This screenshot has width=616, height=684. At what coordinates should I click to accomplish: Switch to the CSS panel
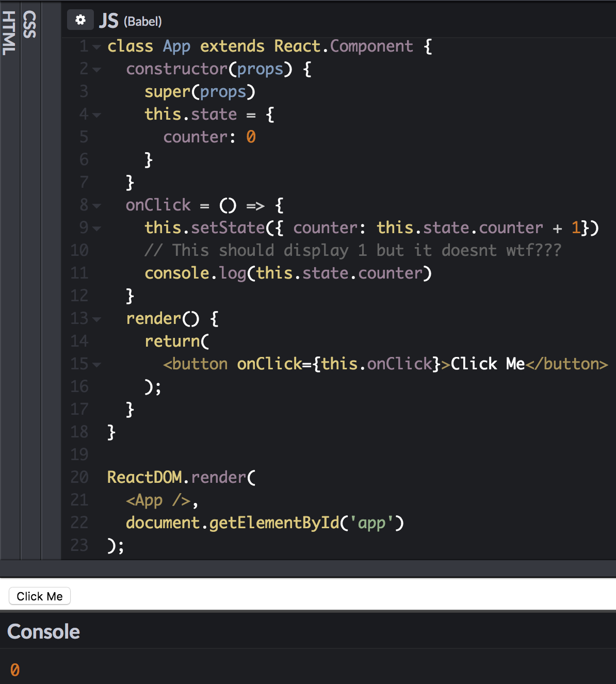click(x=29, y=24)
